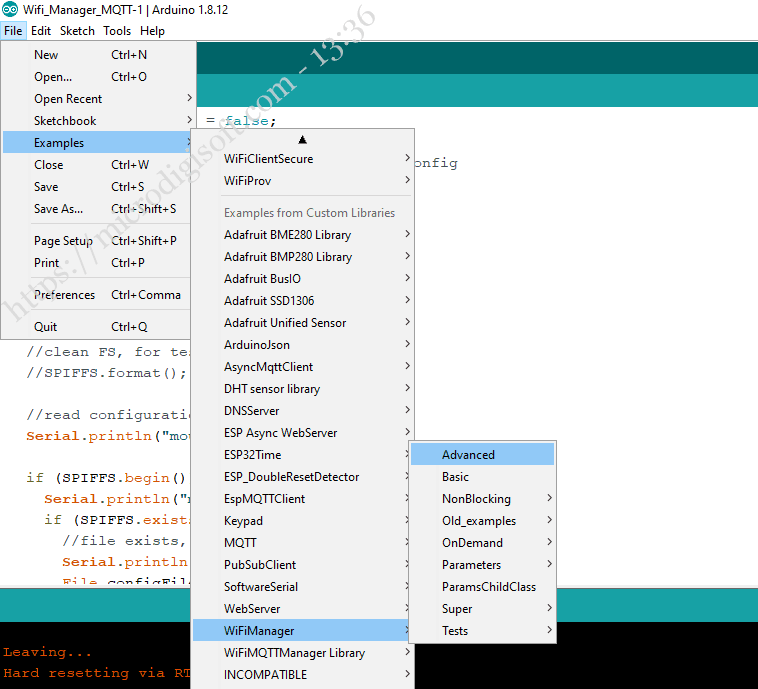Expand Adafruit BME280 Library examples
Screen dimensions: 758x689
[x=303, y=235]
